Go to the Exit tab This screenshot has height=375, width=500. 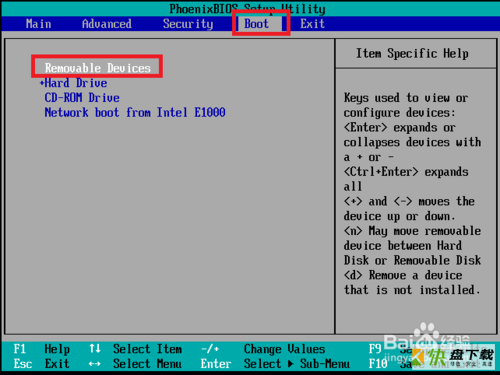tap(313, 24)
